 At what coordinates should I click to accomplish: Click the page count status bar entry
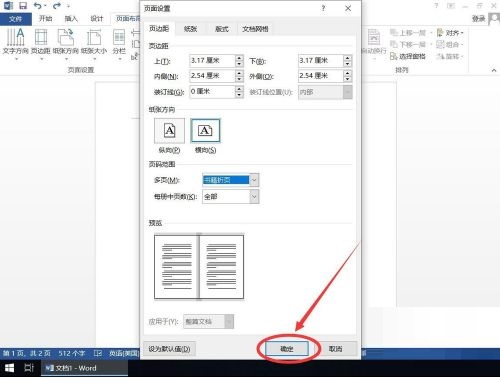pos(27,353)
